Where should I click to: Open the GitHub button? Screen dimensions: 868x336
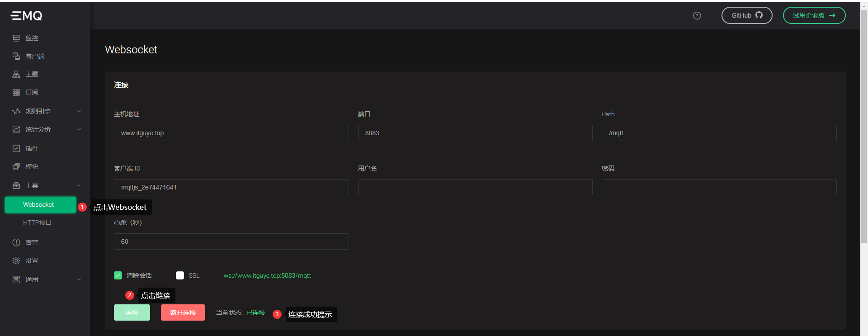pyautogui.click(x=747, y=15)
